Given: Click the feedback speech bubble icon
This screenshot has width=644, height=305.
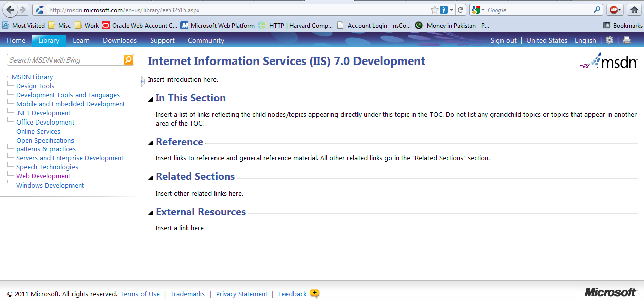Looking at the screenshot, I should [315, 294].
